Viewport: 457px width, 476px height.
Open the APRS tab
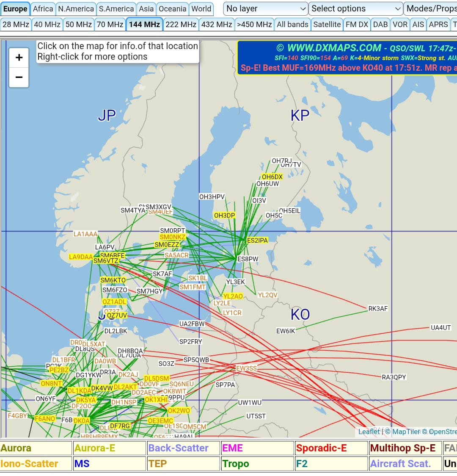(x=438, y=24)
